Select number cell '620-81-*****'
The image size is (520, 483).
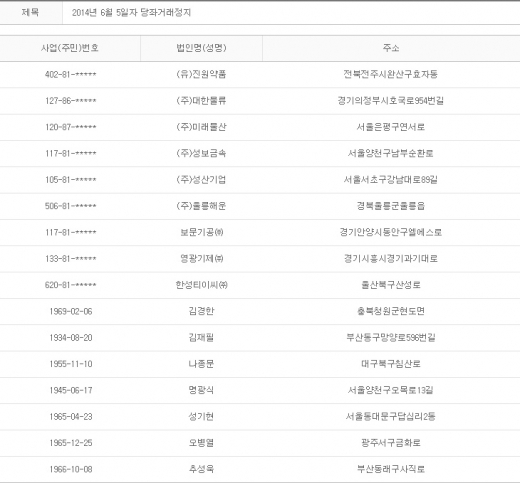71,285
